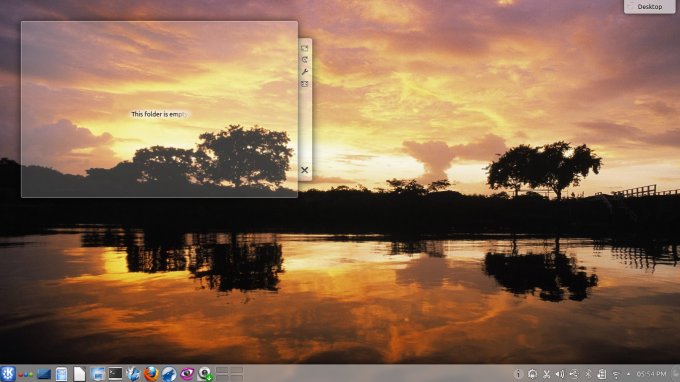Image resolution: width=680 pixels, height=382 pixels.
Task: Expand hidden system tray icons arrow
Action: coord(628,374)
